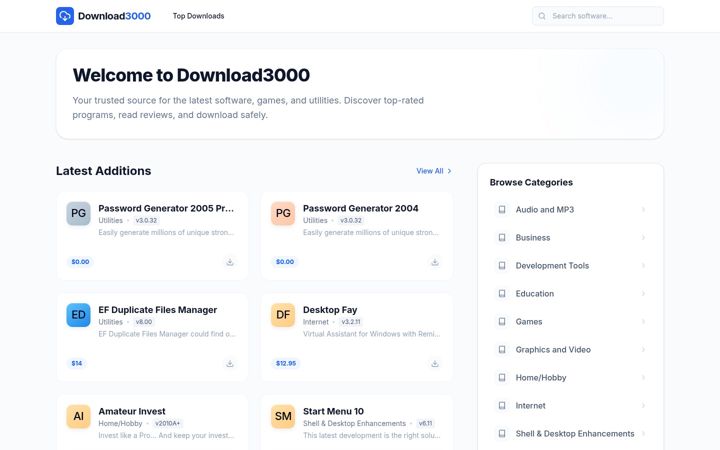Screen dimensions: 720x450
Task: Select the Home/Hobby category
Action: point(571,378)
